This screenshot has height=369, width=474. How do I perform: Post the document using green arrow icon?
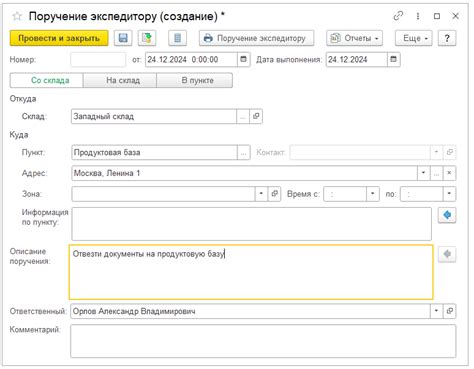[x=147, y=38]
